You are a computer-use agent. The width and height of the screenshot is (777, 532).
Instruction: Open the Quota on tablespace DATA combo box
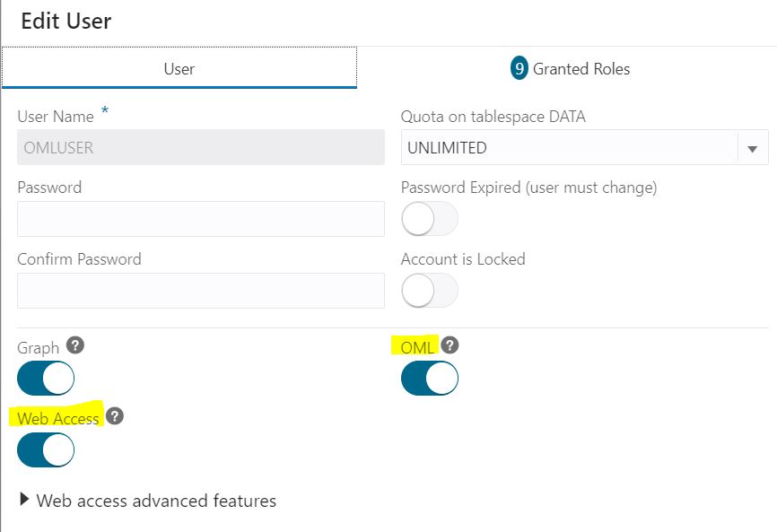pos(569,148)
